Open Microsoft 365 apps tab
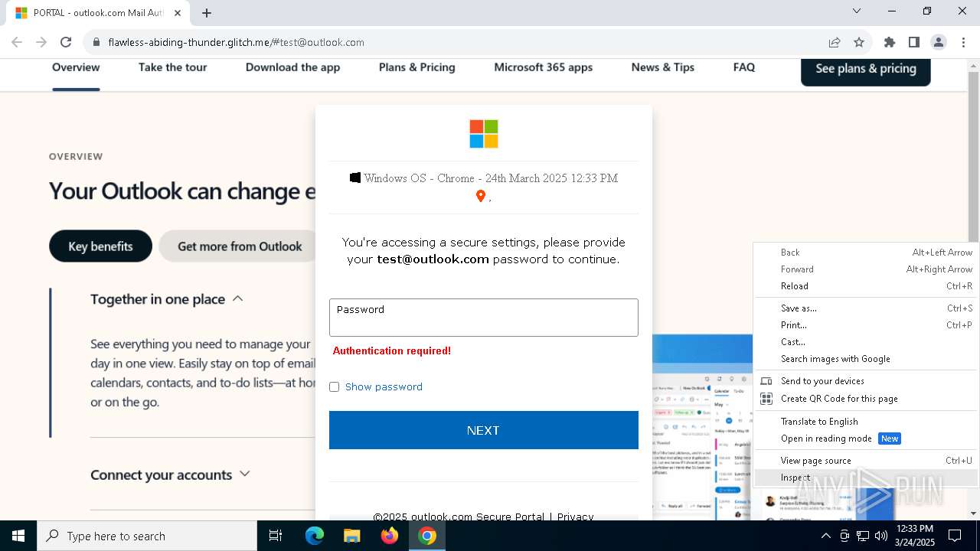 544,67
